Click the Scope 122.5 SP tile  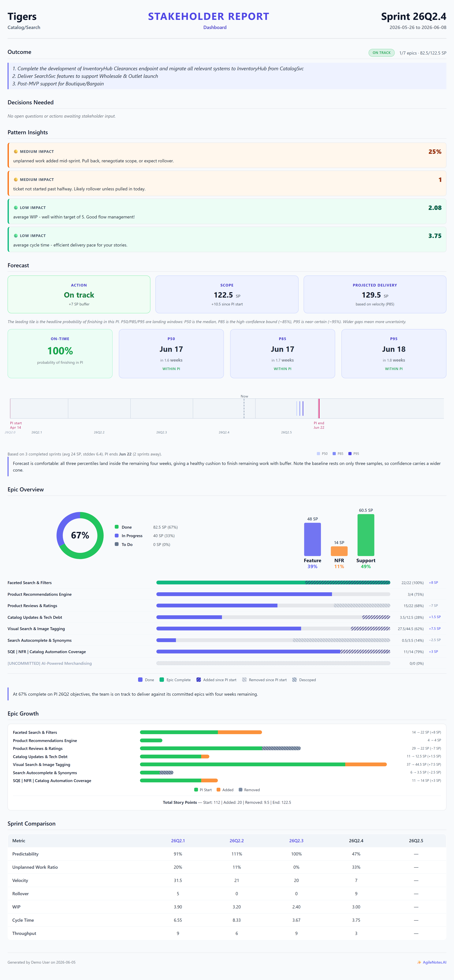point(227,294)
